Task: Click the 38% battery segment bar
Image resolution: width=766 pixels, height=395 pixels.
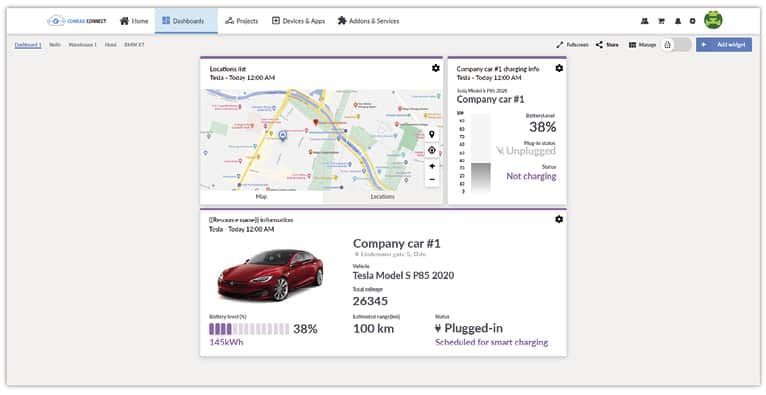Action: coord(249,329)
